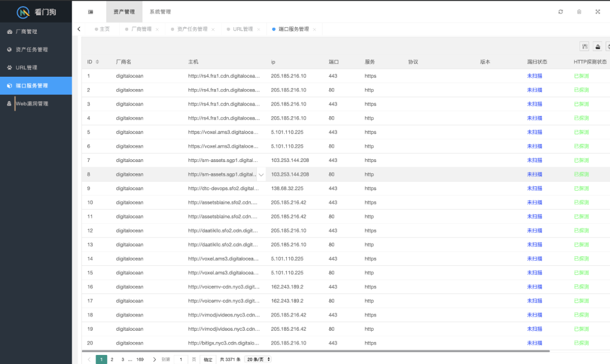Open 资产任务管理 in the sidebar

pyautogui.click(x=36, y=50)
